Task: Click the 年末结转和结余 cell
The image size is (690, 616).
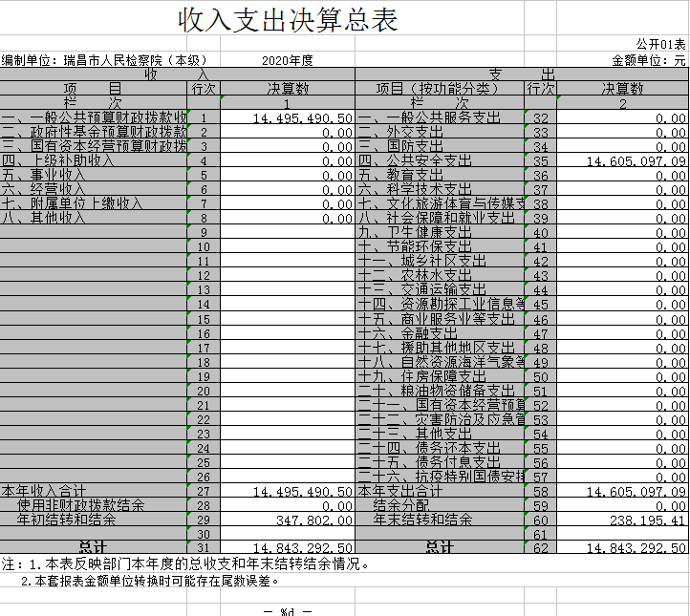Action: coord(440,520)
